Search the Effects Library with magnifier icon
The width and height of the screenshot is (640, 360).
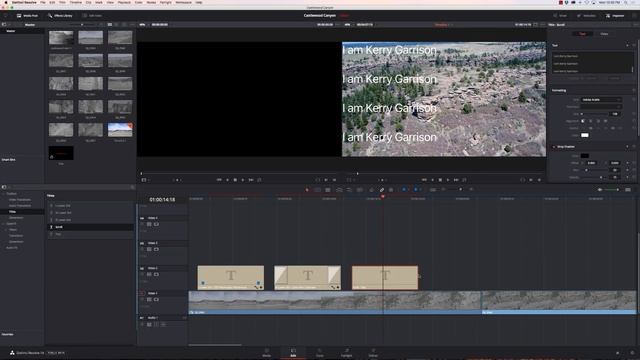click(x=132, y=187)
